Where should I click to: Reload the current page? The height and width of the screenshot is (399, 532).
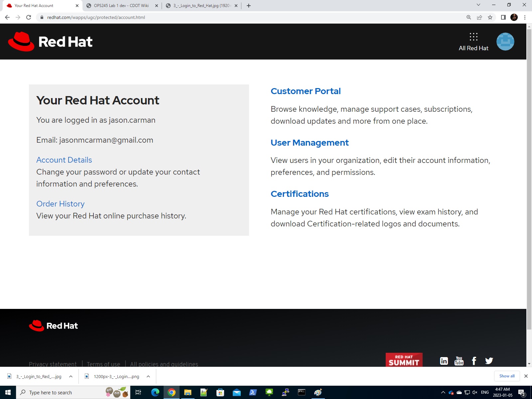[29, 17]
